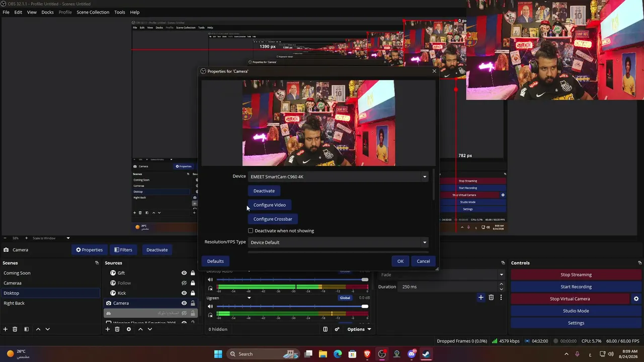Unlock the Follow source
This screenshot has height=362, width=644.
pyautogui.click(x=193, y=283)
